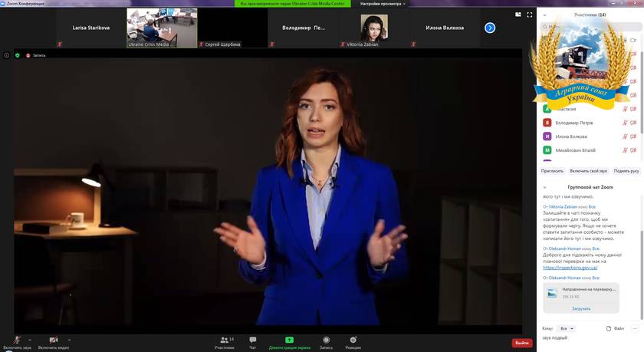This screenshot has width=644, height=352.
Task: Click avatar 'М' of Михайлович Віталій
Action: click(547, 150)
